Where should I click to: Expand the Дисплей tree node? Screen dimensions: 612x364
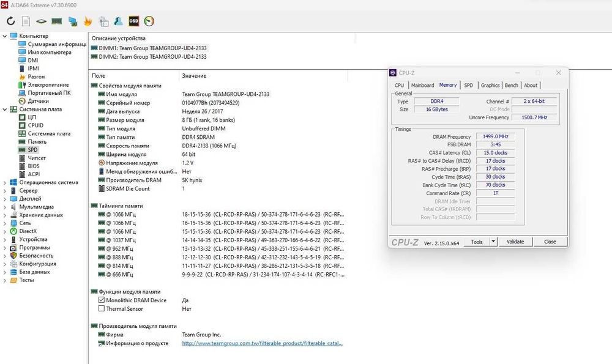(5, 199)
